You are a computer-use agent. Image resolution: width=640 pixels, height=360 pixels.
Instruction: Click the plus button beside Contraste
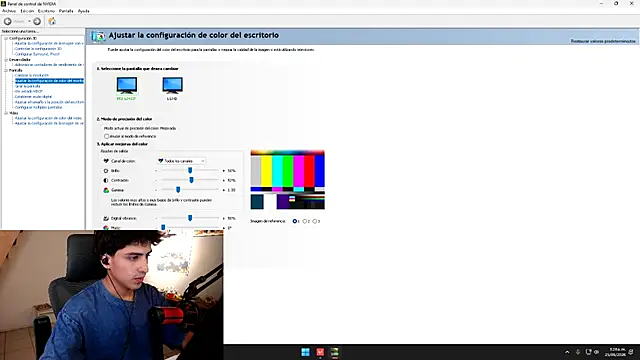224,180
